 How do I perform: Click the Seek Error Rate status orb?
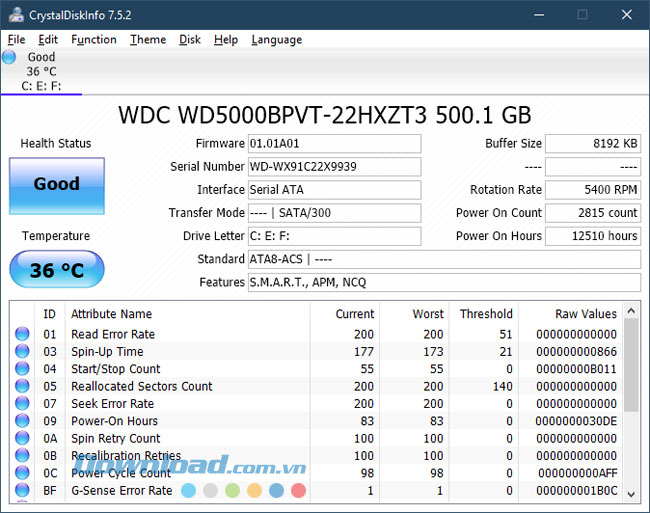point(22,404)
